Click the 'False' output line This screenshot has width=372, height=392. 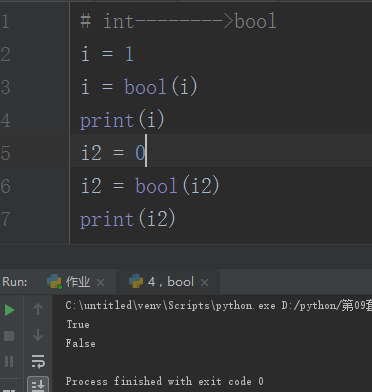(81, 343)
